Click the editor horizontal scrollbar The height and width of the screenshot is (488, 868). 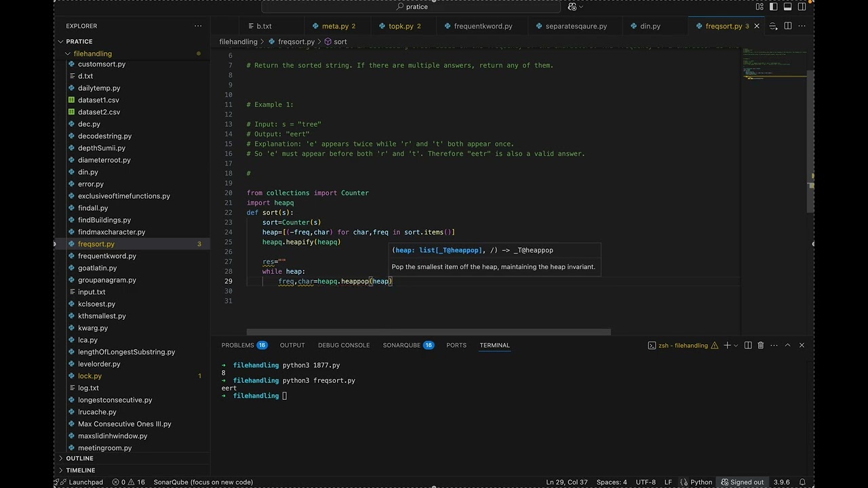(x=429, y=332)
